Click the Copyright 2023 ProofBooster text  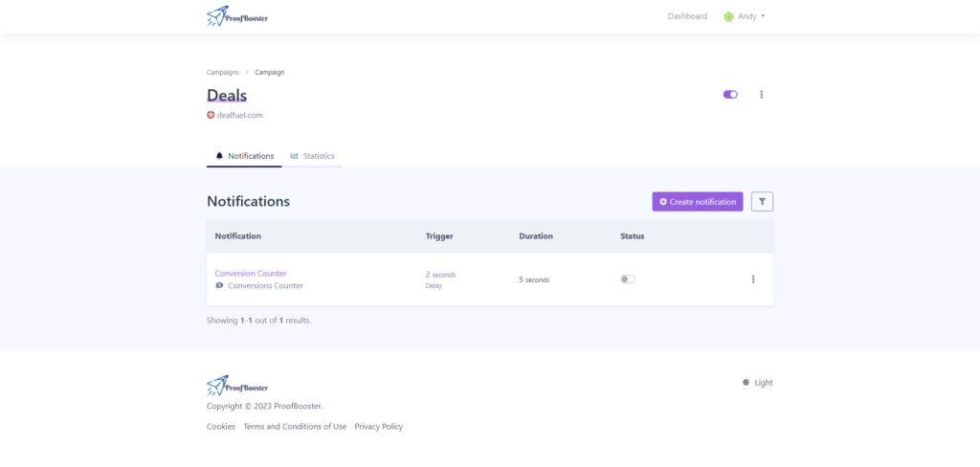pos(265,407)
